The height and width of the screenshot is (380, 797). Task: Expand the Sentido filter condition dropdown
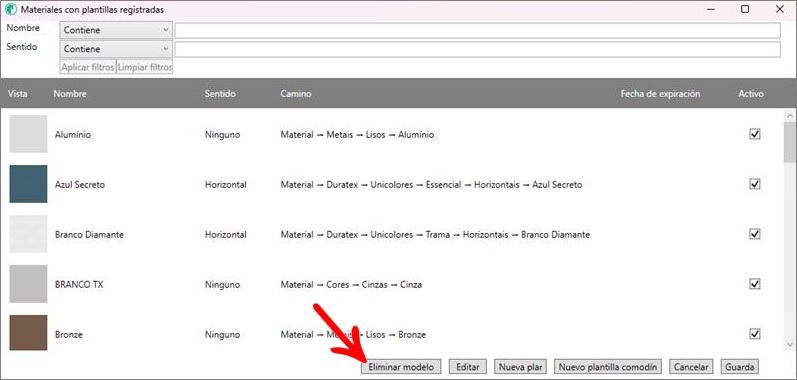[x=116, y=49]
